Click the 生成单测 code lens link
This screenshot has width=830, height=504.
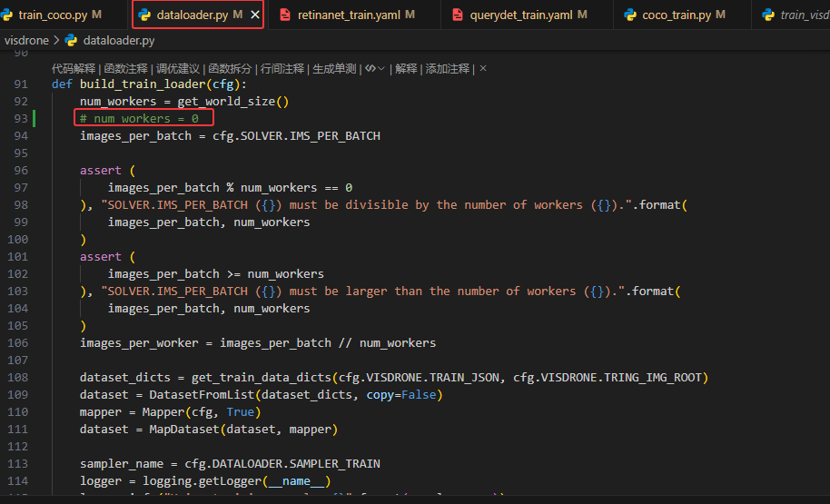[x=334, y=69]
